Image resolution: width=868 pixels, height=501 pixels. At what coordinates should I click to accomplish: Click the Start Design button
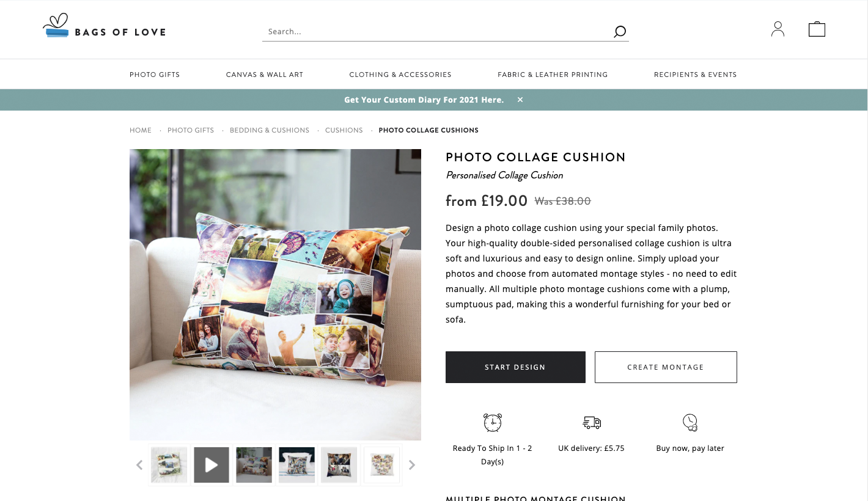pyautogui.click(x=515, y=367)
